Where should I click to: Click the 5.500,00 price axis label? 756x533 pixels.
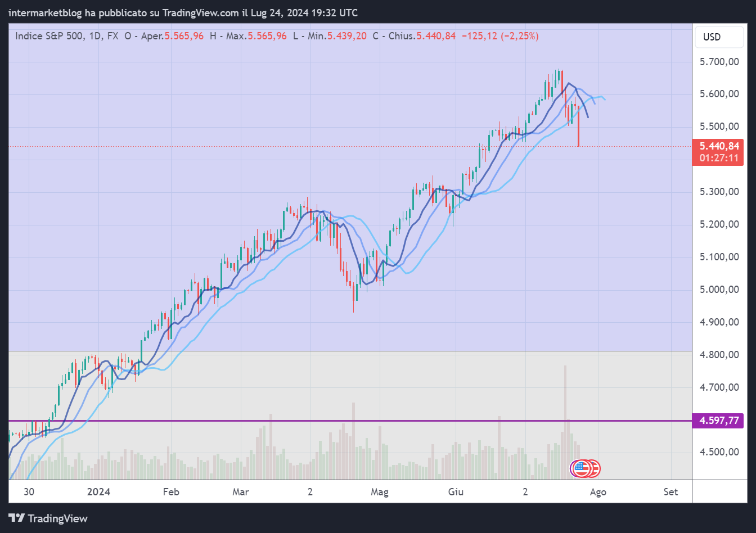pos(719,127)
